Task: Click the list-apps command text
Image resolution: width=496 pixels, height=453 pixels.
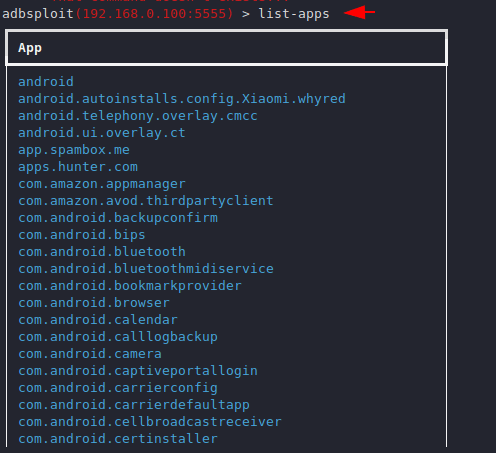Action: (x=294, y=14)
